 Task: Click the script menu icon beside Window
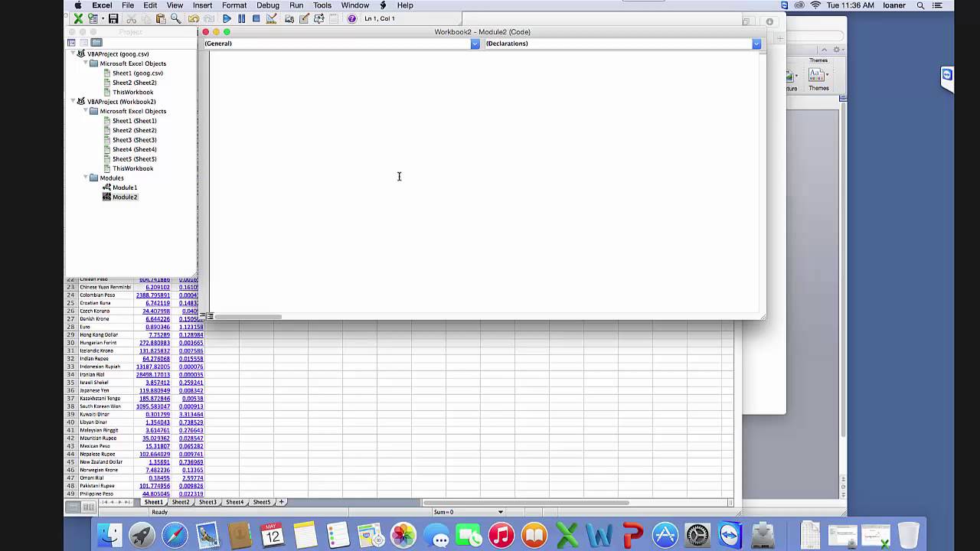click(383, 5)
